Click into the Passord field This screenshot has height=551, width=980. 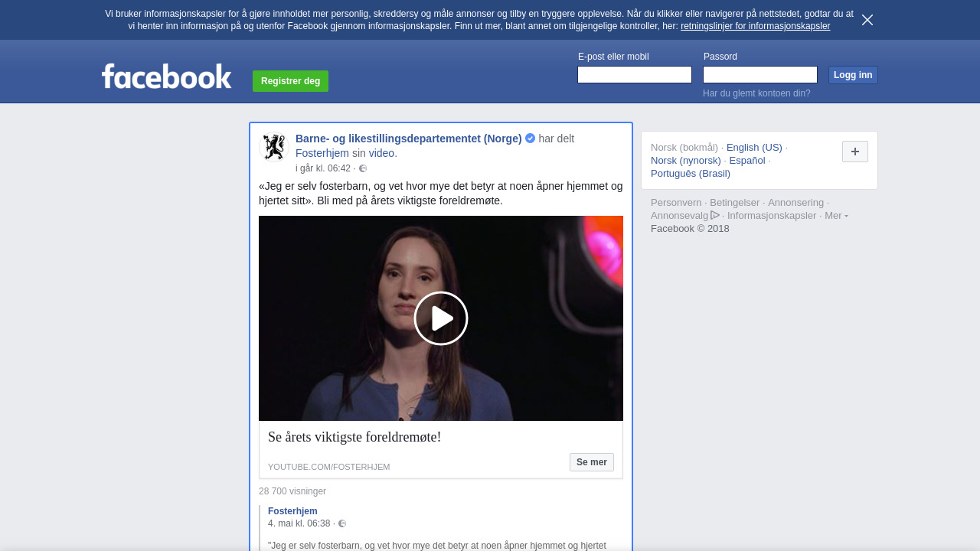(759, 74)
